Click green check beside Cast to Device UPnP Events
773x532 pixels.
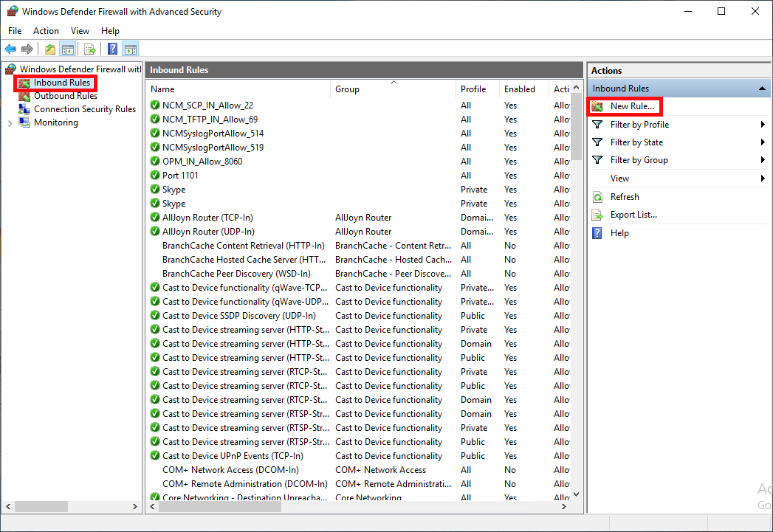(155, 456)
